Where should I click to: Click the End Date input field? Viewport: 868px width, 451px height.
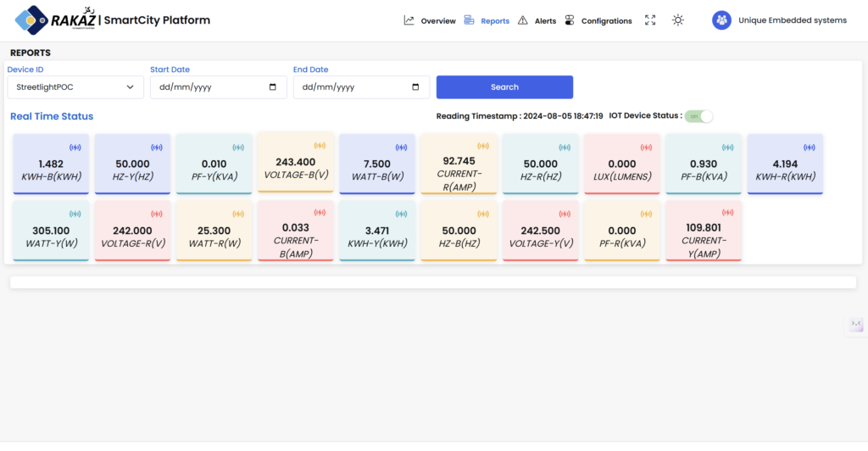[361, 86]
